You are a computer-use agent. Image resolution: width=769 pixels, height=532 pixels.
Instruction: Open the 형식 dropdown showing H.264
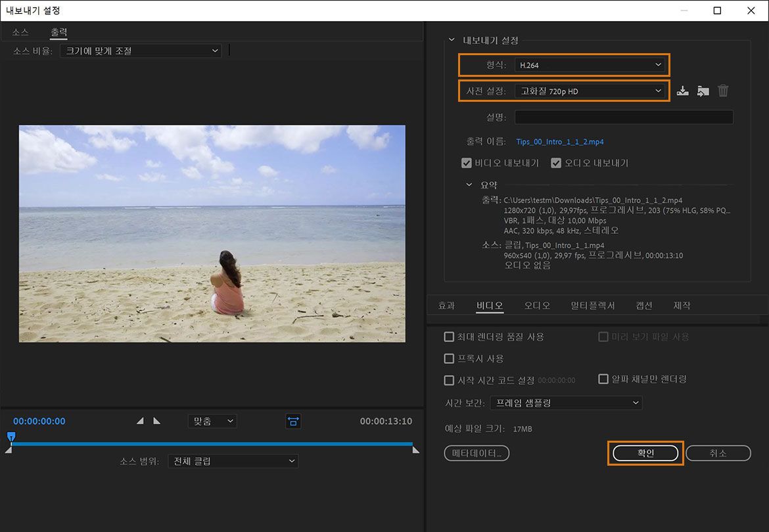[590, 64]
